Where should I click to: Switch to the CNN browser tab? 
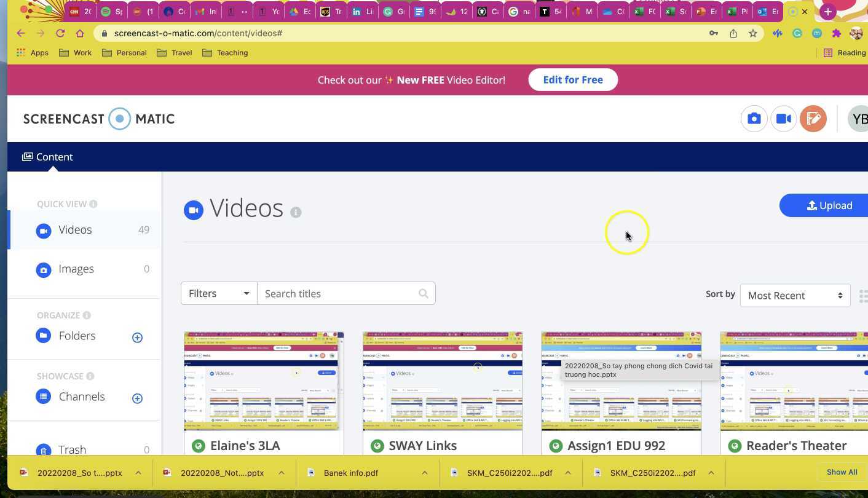pos(80,12)
